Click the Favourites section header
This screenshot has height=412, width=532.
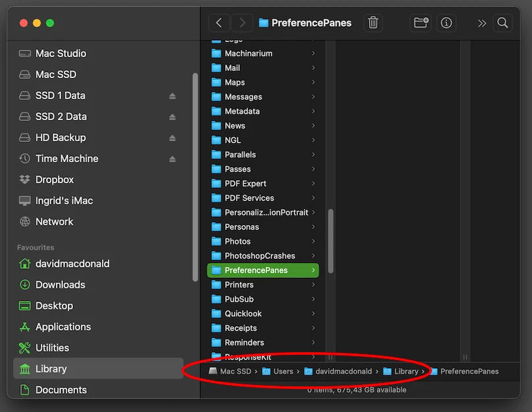point(36,248)
